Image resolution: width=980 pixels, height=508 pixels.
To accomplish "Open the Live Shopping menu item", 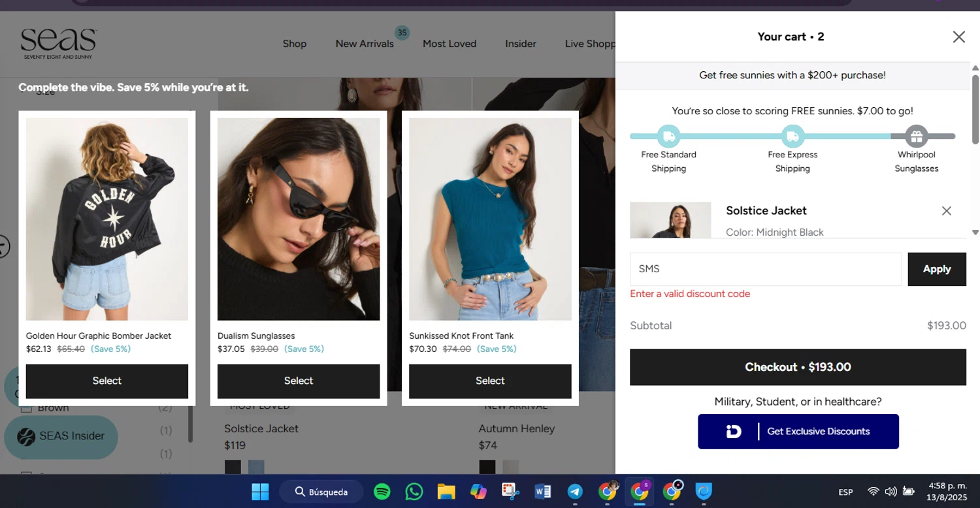I will click(590, 44).
